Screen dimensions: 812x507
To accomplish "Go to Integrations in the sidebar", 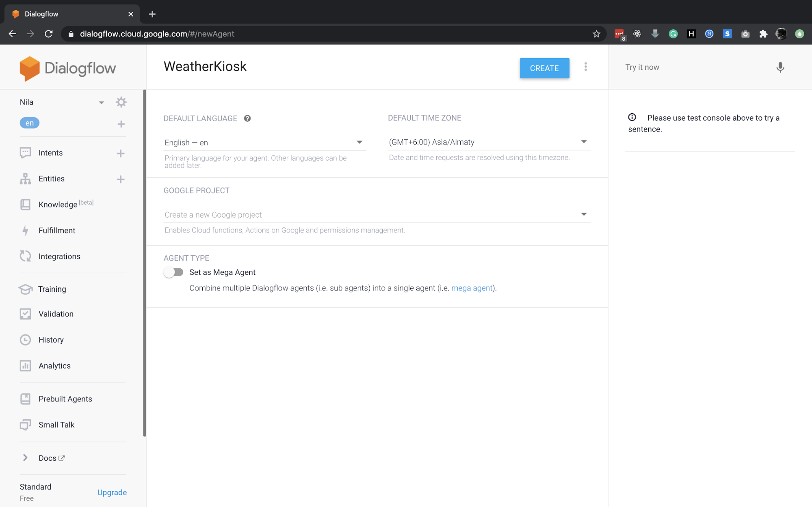I will pos(59,257).
